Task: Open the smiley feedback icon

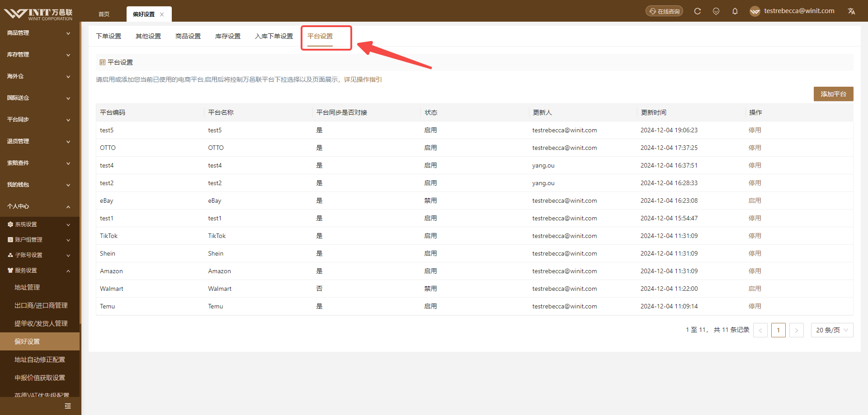Action: pos(716,11)
